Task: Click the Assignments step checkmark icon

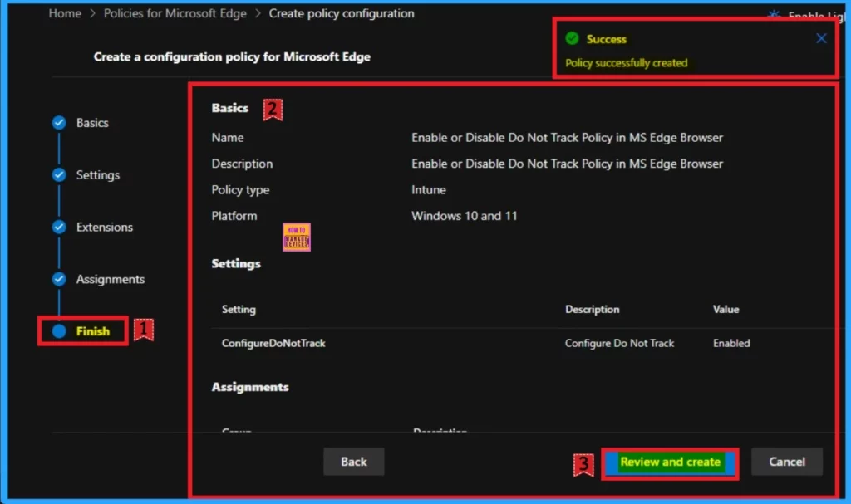Action: coord(59,279)
